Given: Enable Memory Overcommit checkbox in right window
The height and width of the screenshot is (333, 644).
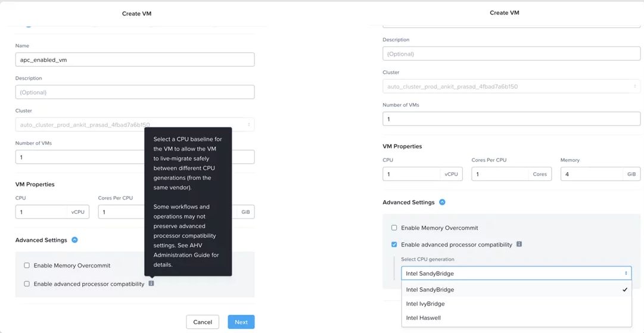Looking at the screenshot, I should coord(394,228).
